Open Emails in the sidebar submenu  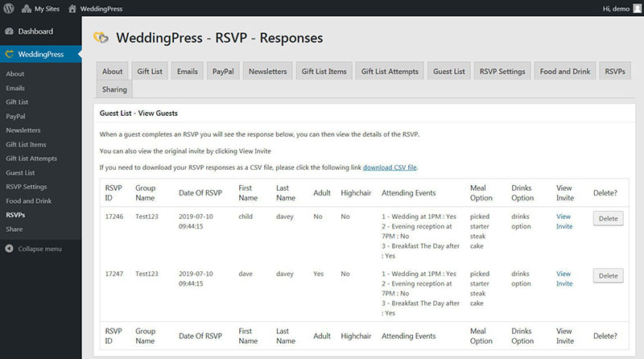pos(15,88)
